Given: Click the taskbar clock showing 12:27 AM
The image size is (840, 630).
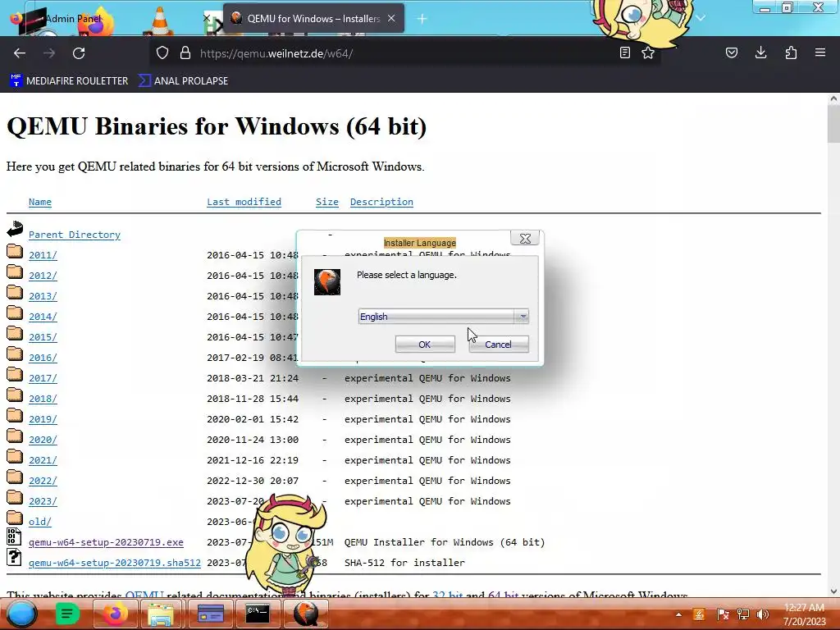Looking at the screenshot, I should pos(804,614).
